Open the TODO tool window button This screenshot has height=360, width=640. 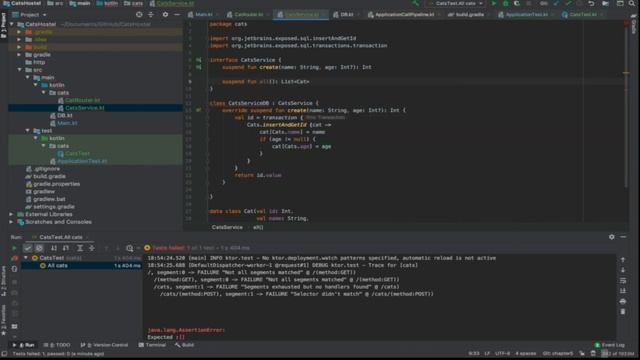pyautogui.click(x=57, y=345)
